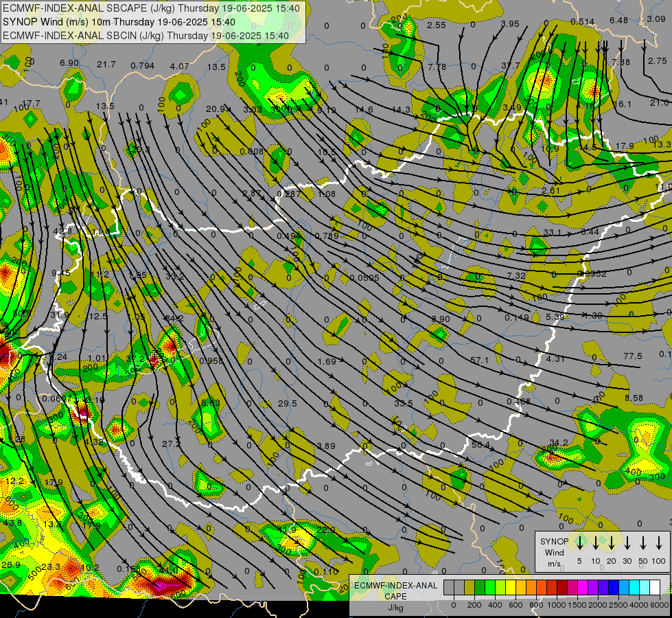Click the map value '0.789'
This screenshot has width=672, height=618.
(327, 236)
